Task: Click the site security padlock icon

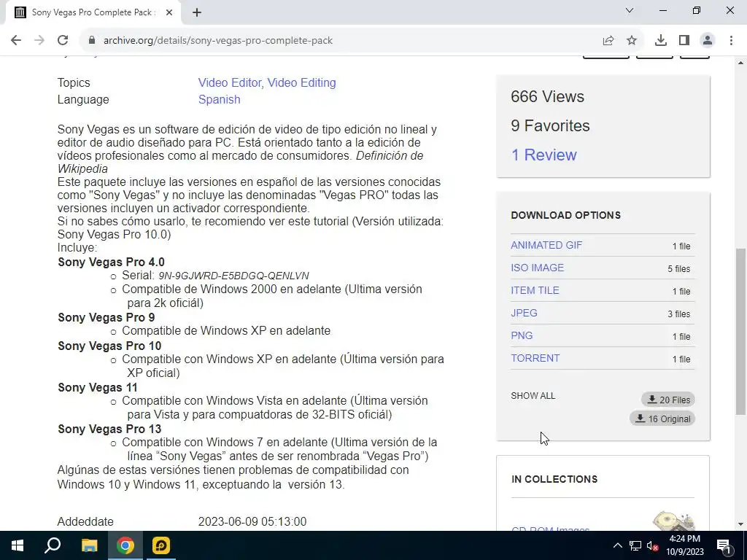Action: pos(92,41)
